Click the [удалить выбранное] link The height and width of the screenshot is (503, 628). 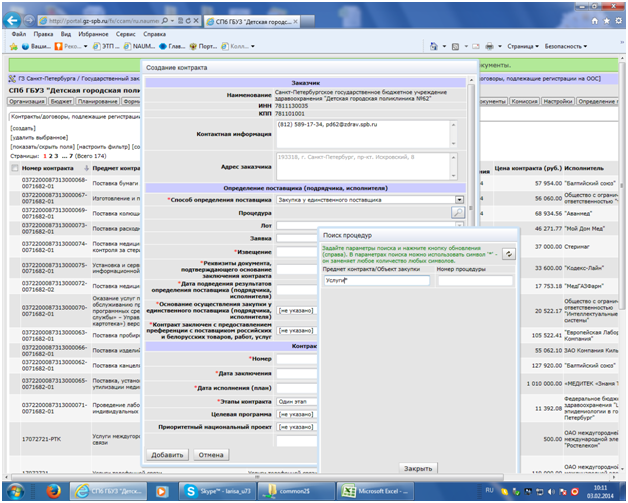39,137
